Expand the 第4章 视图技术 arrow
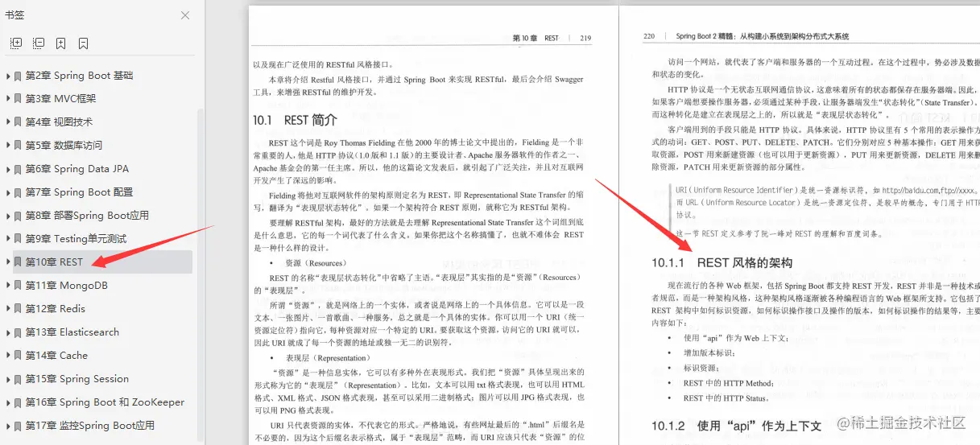The height and width of the screenshot is (445, 980). click(x=8, y=122)
